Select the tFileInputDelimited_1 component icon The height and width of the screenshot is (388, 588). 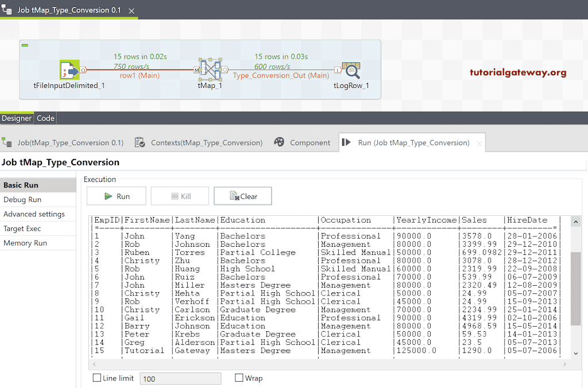(x=70, y=69)
